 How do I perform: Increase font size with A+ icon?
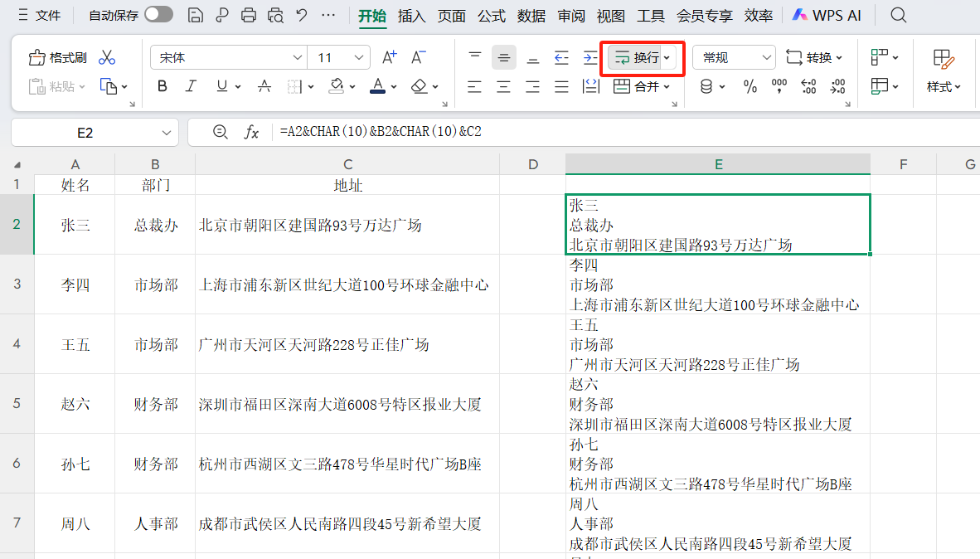coord(389,56)
